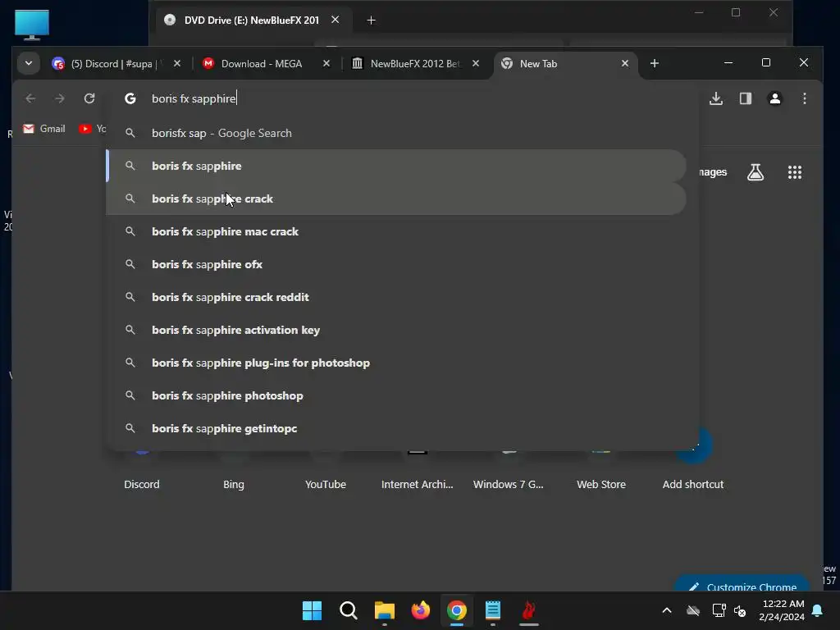Select 'boris fx sapphire activation key' suggestion
Image resolution: width=840 pixels, height=630 pixels.
396,330
